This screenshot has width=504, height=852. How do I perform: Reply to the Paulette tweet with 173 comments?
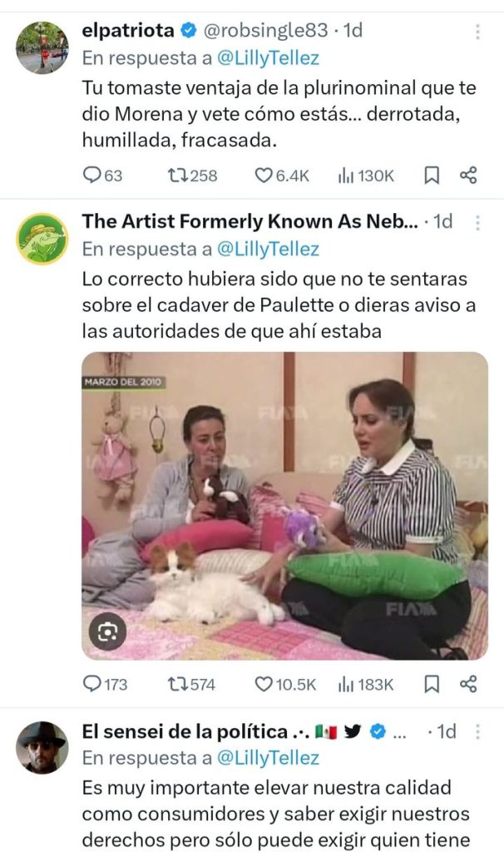[x=91, y=684]
